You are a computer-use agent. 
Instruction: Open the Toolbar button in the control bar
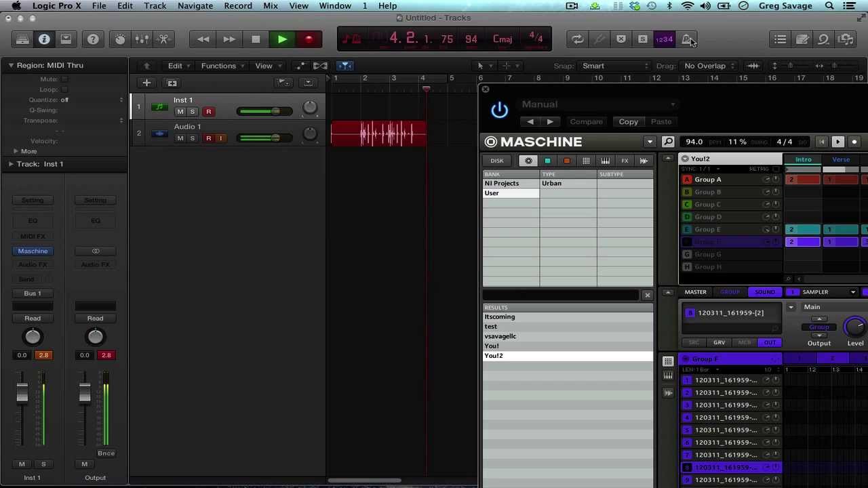click(66, 39)
